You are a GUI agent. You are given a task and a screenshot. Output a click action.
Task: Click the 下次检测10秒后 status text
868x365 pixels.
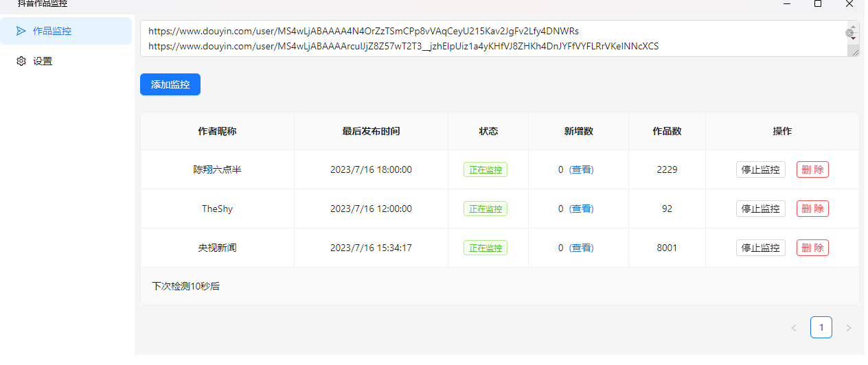pos(185,286)
